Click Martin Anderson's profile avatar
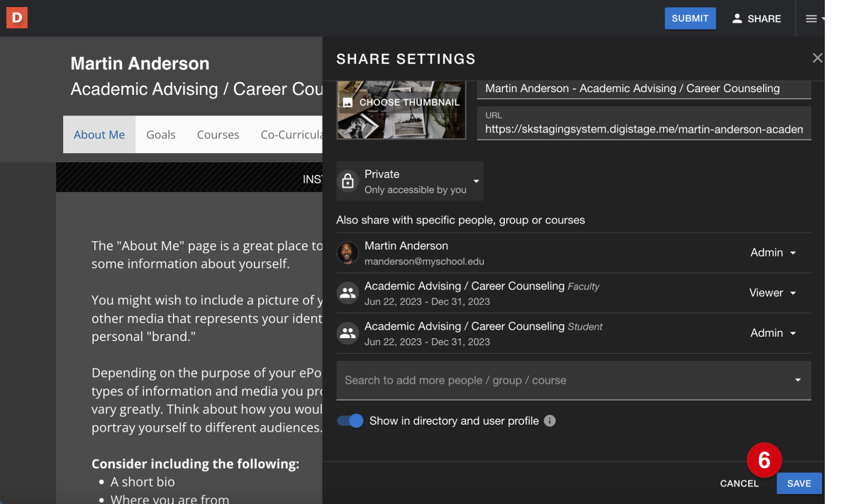This screenshot has height=504, width=851. click(347, 253)
